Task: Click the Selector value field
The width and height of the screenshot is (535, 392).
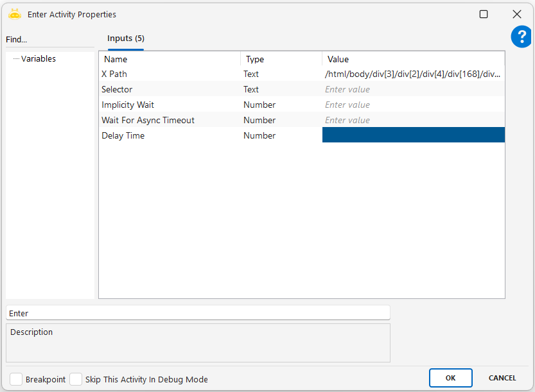Action: 413,90
